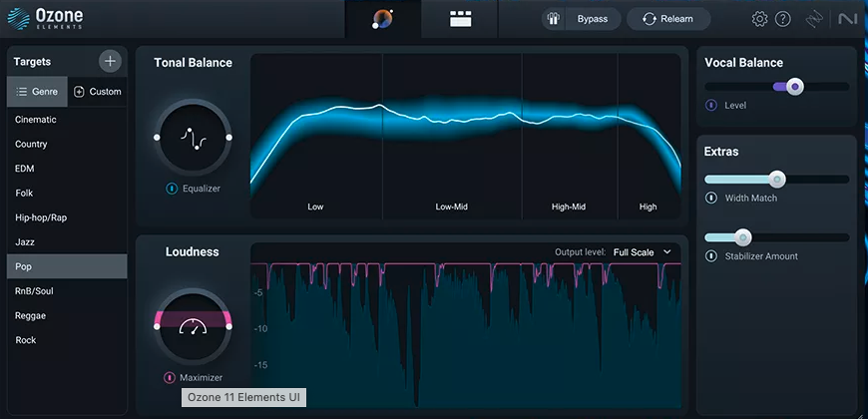868x419 pixels.
Task: Click the headphones gain match icon
Action: tap(554, 19)
